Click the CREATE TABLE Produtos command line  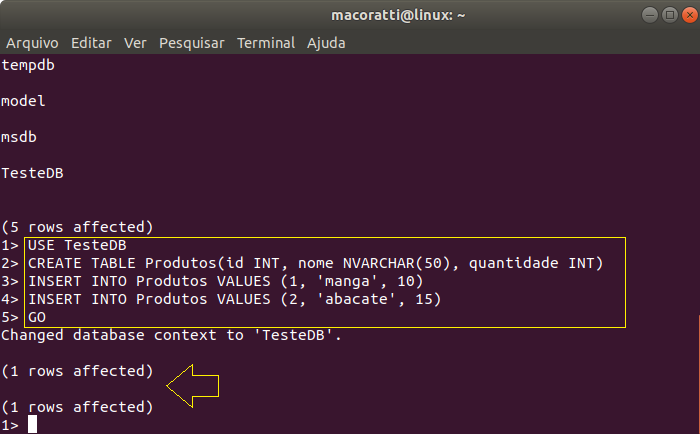click(315, 263)
